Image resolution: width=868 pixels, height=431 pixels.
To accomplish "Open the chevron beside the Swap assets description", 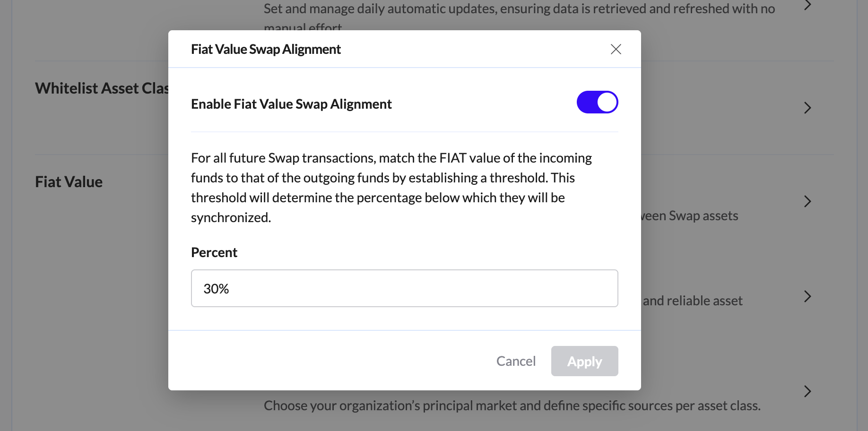I will pyautogui.click(x=807, y=202).
